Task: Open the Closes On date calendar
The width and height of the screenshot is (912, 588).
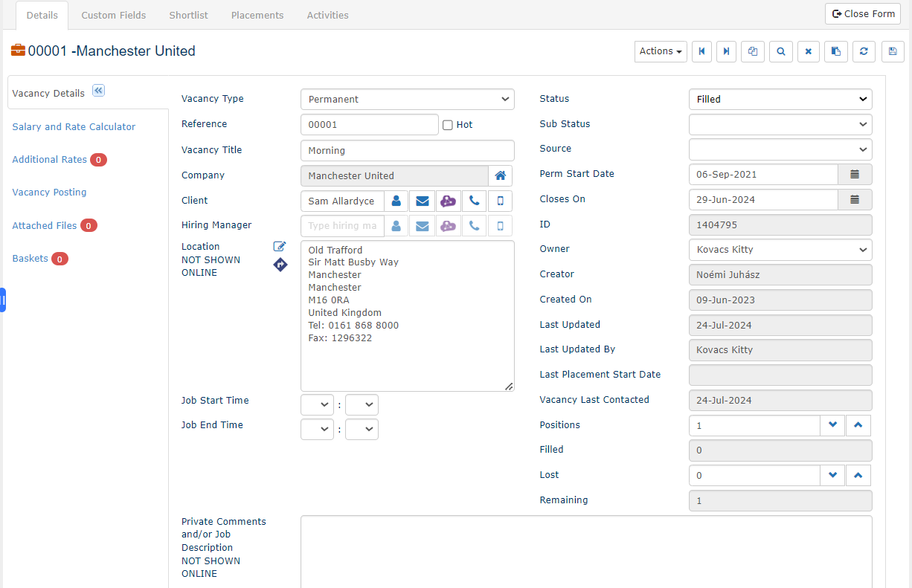Action: coord(855,199)
